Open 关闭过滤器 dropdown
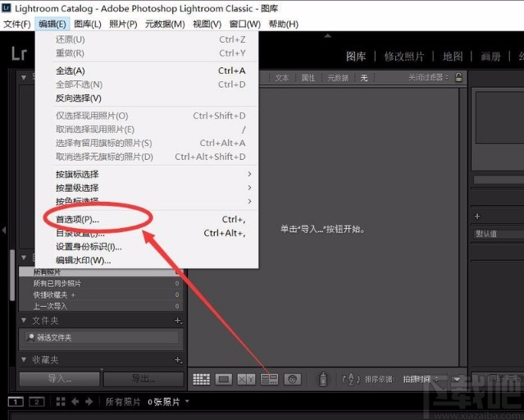This screenshot has width=524, height=420. point(428,78)
